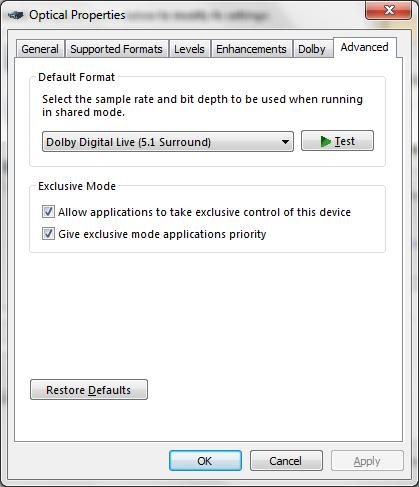The width and height of the screenshot is (420, 487).
Task: Select the Dolby tab
Action: [x=312, y=49]
